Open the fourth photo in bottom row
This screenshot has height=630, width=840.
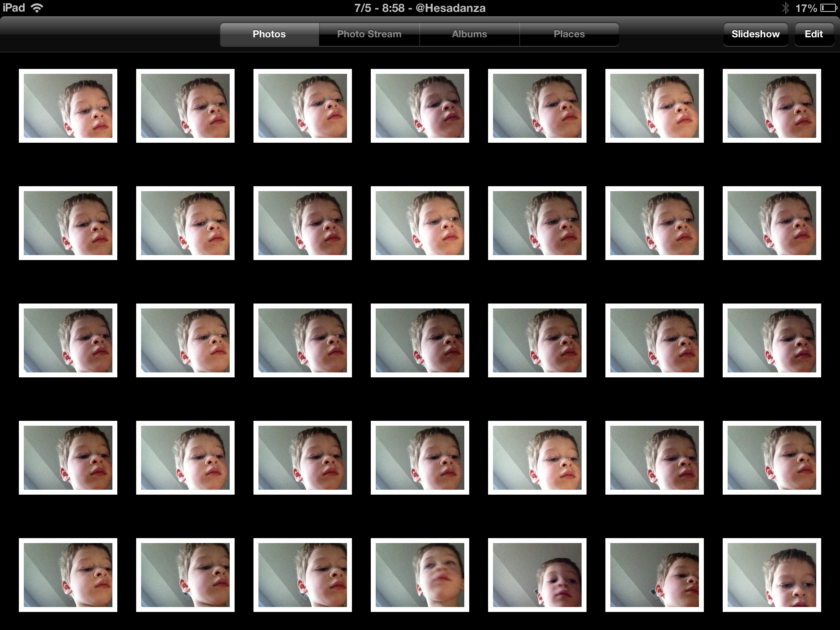(x=420, y=575)
